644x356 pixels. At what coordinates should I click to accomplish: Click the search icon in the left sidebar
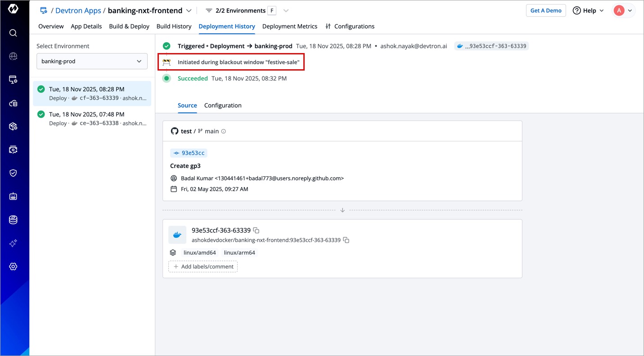[13, 33]
